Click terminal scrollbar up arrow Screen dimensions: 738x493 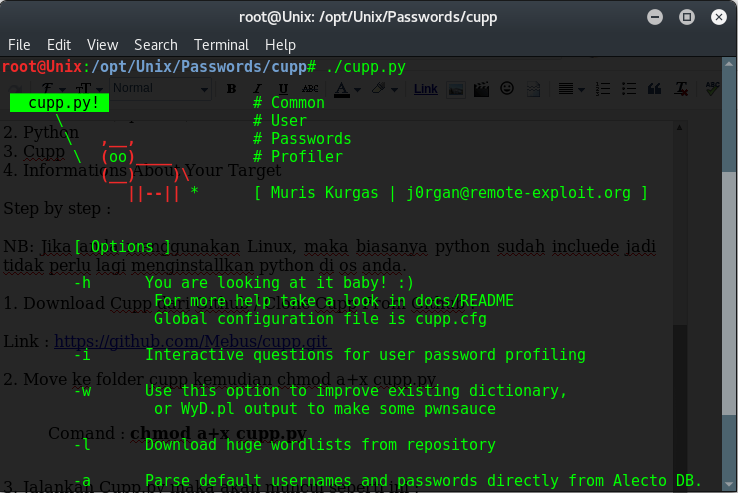[x=729, y=64]
